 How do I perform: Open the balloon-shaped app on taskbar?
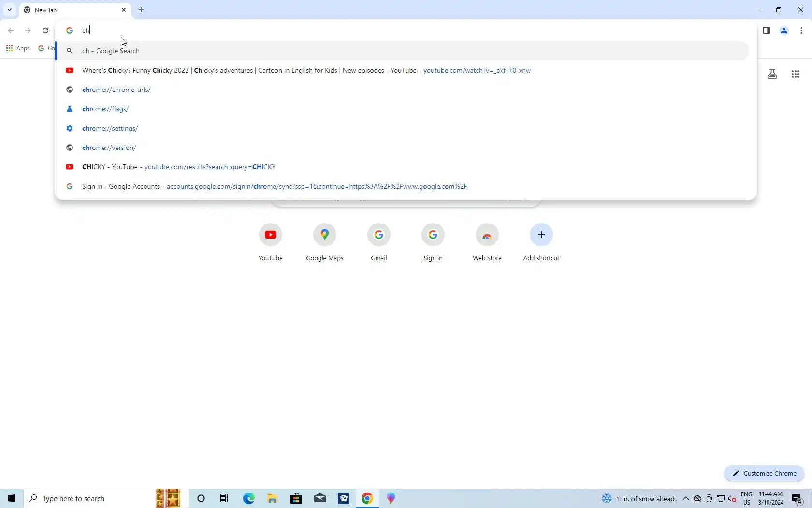(391, 498)
